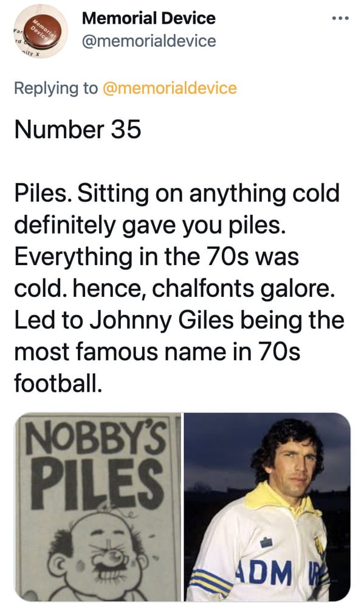Image resolution: width=364 pixels, height=610 pixels.
Task: Open the Memorial Device display name
Action: coord(148,18)
